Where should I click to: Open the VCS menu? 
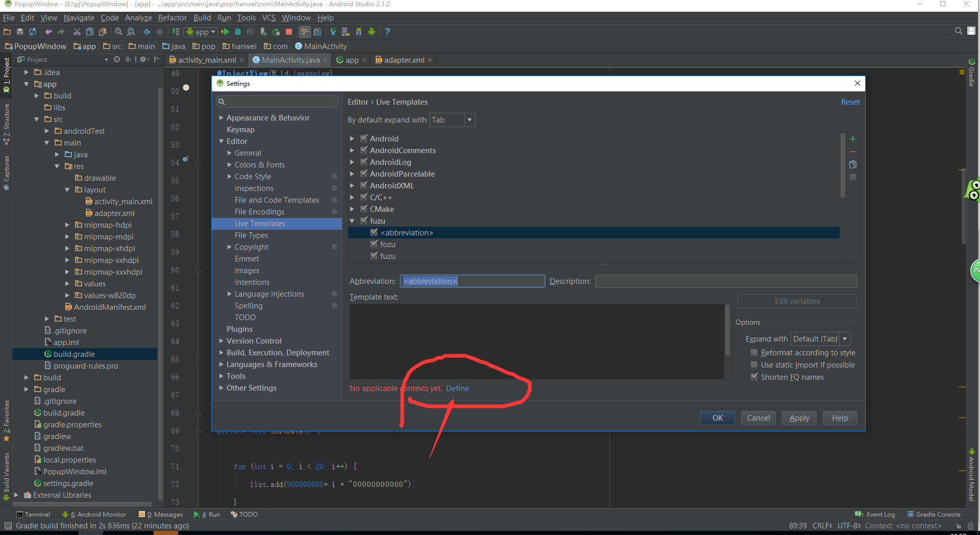[269, 18]
